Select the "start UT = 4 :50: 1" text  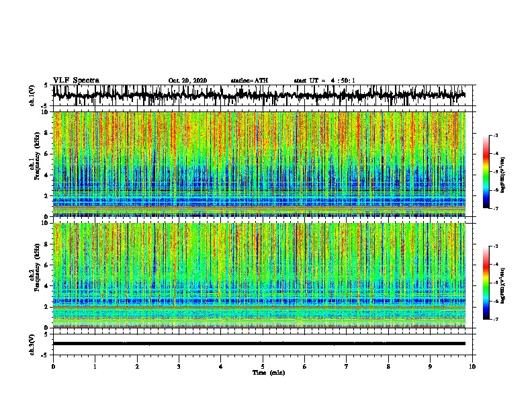coord(324,81)
